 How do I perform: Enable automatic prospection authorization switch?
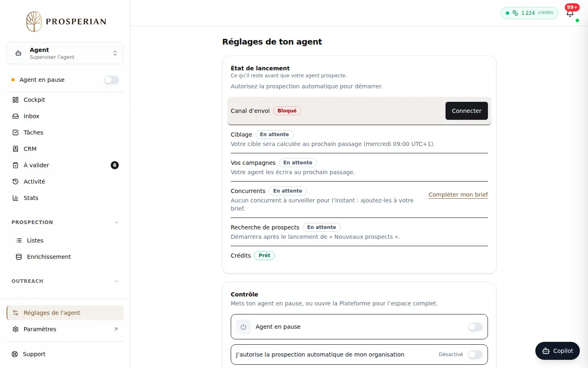point(475,355)
